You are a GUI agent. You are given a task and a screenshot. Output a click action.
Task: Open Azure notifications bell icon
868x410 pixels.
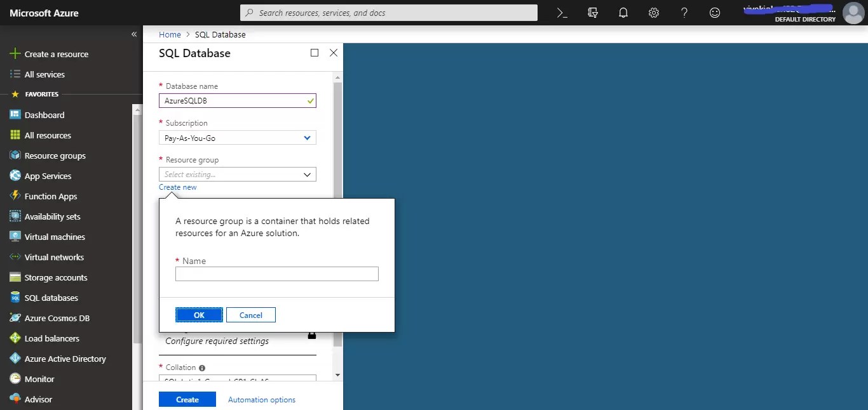[623, 13]
